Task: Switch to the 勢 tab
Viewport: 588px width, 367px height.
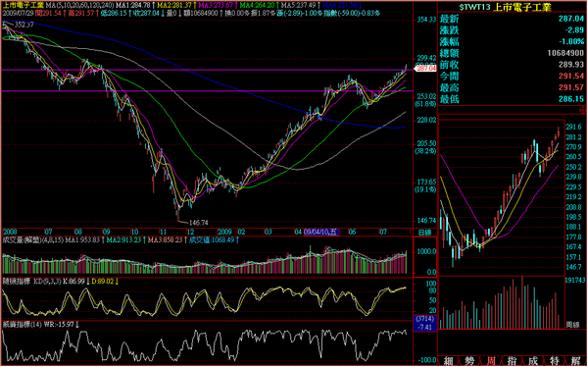Action: tap(469, 361)
